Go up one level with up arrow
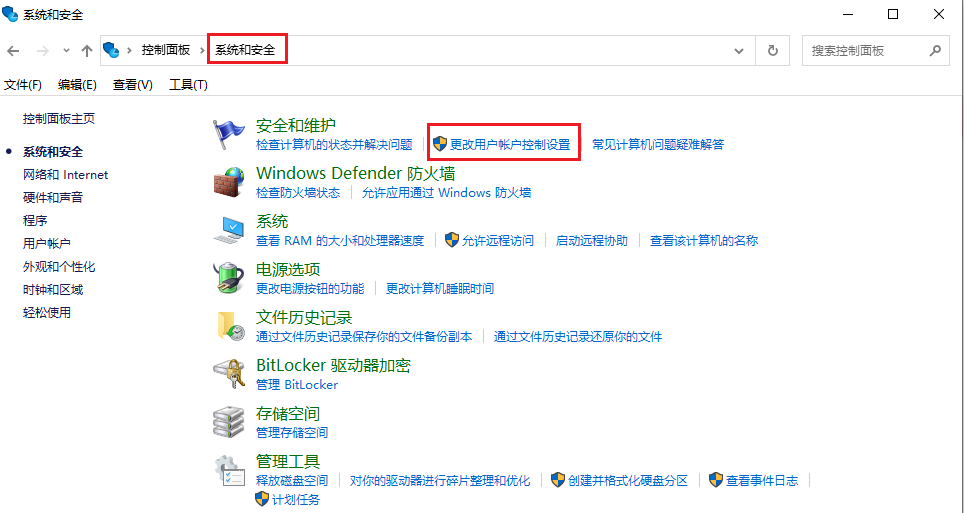 tap(87, 50)
